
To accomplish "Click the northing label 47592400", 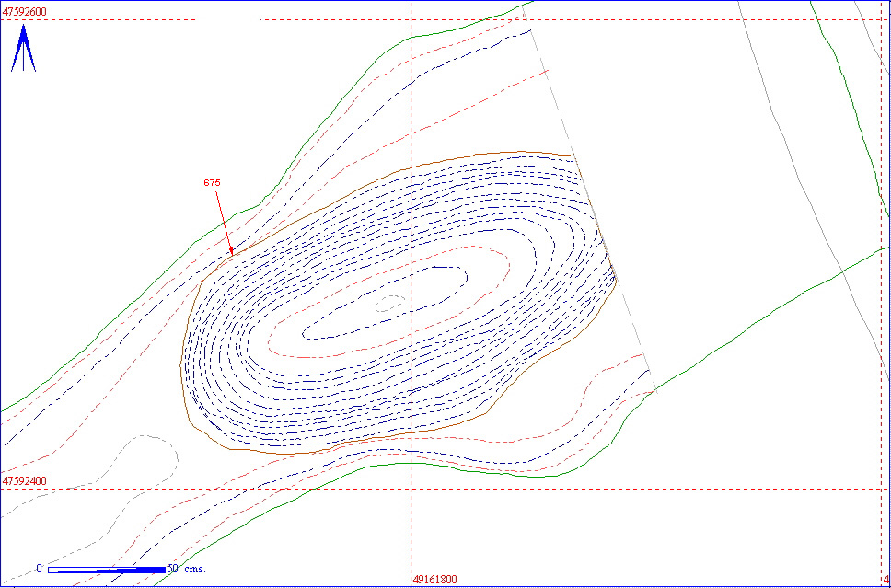I will 25,480.
